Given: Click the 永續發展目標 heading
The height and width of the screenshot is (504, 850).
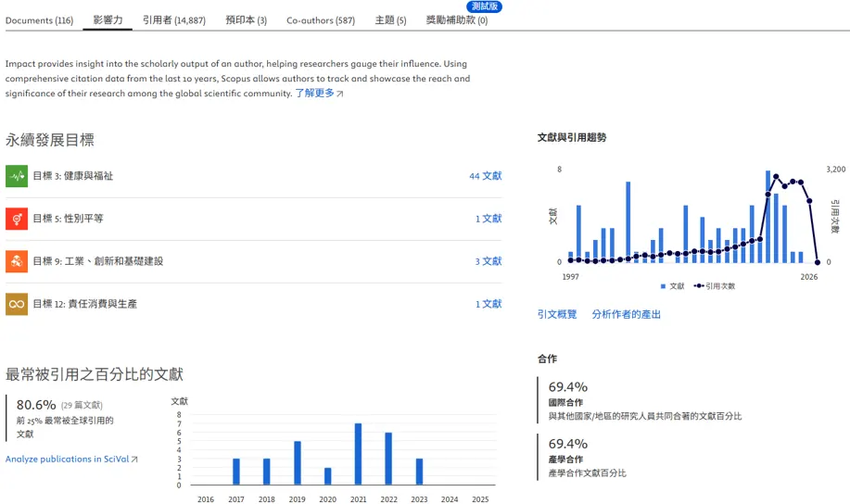Looking at the screenshot, I should [50, 141].
